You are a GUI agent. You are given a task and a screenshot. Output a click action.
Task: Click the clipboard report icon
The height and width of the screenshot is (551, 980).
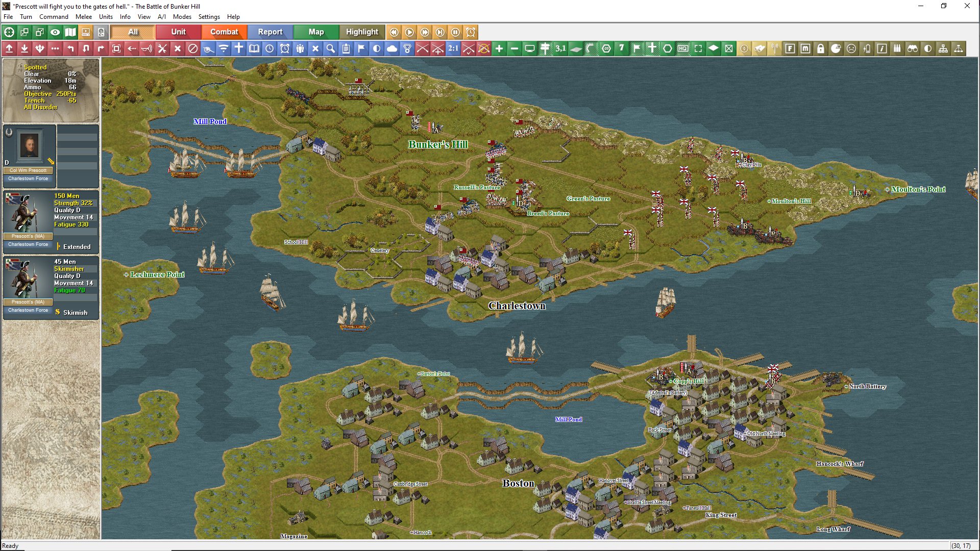point(346,48)
